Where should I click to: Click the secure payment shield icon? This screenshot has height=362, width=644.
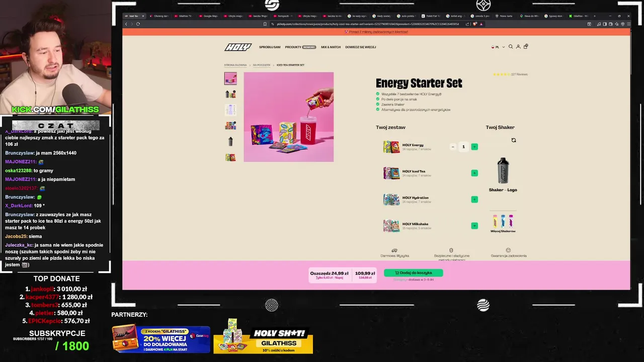point(451,250)
